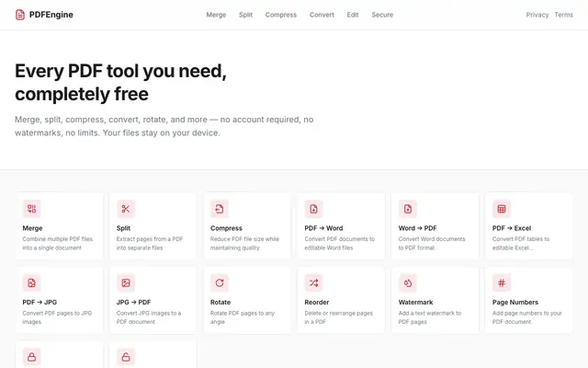Open the Rotate card title
The image size is (588, 368).
point(220,302)
